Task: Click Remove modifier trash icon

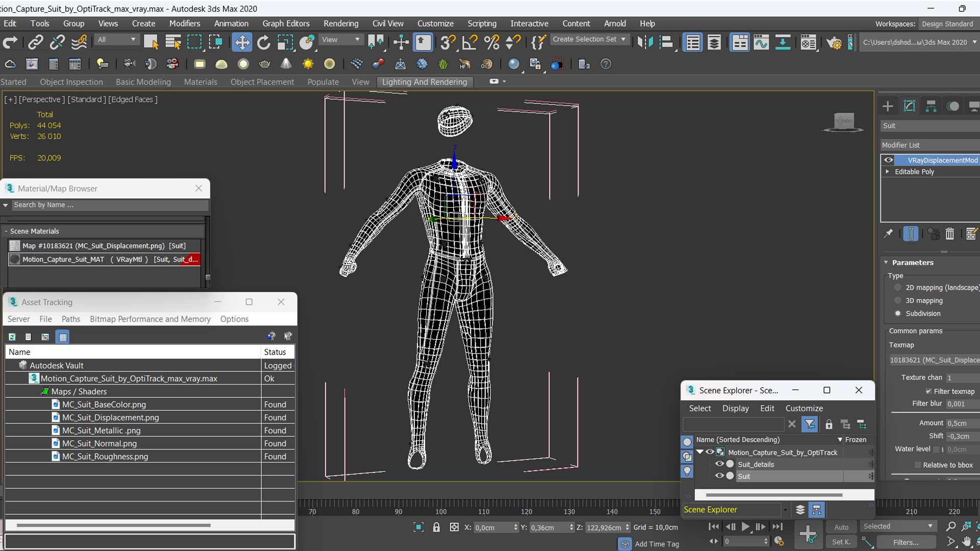Action: [x=949, y=234]
